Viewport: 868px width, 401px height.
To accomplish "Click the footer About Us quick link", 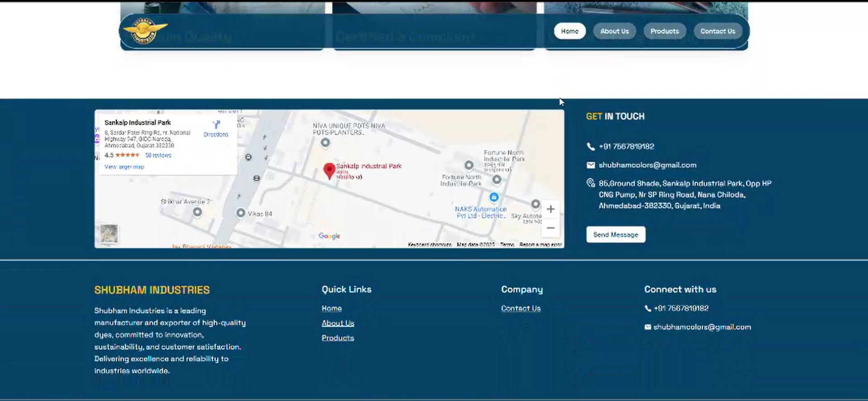I will point(338,323).
